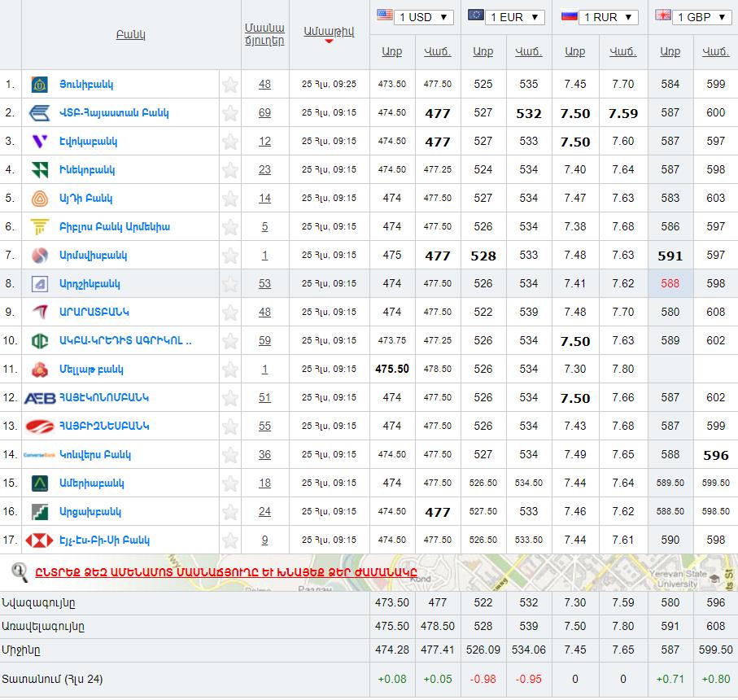The image size is (738, 700).
Task: Toggle favorite star for Կոնվերս Բանկ
Action: click(230, 454)
